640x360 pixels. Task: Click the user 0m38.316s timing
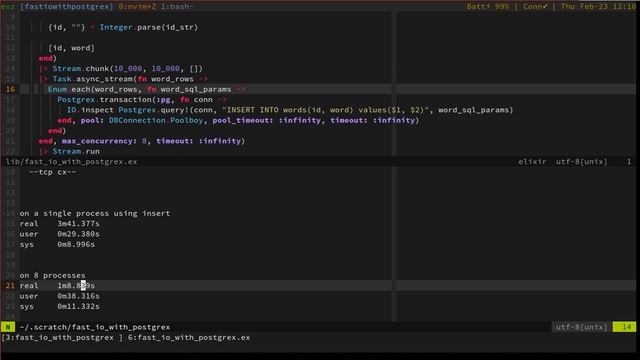click(x=60, y=296)
